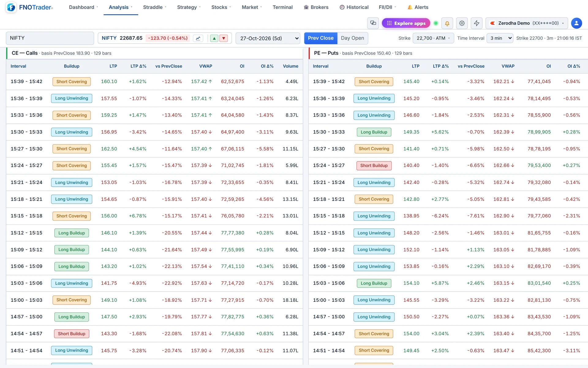Open the settings gear icon
The height and width of the screenshot is (368, 588).
point(462,23)
